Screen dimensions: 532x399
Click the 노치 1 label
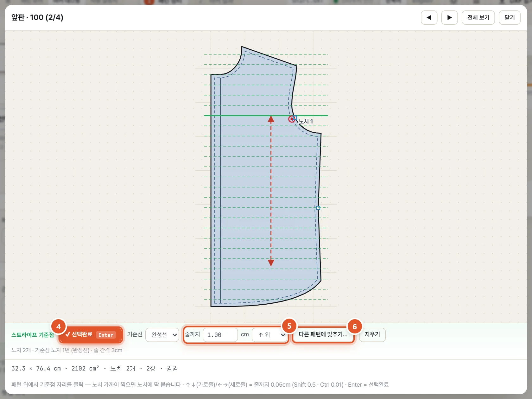pyautogui.click(x=306, y=121)
